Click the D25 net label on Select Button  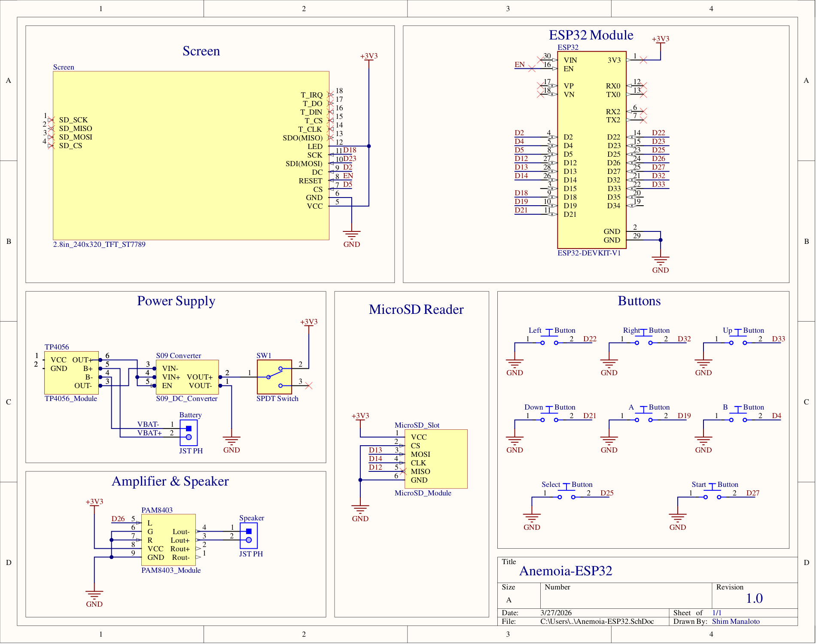[607, 493]
